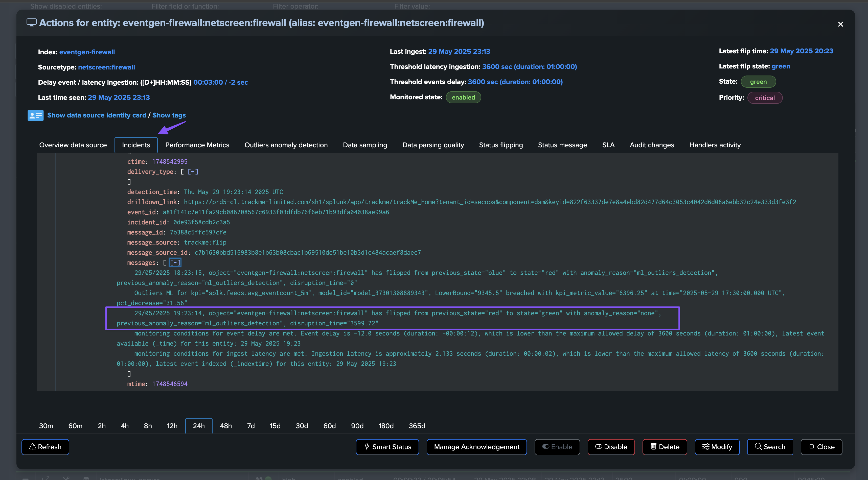Viewport: 868px width, 480px height.
Task: Click the Refresh button with recycle icon
Action: point(45,447)
